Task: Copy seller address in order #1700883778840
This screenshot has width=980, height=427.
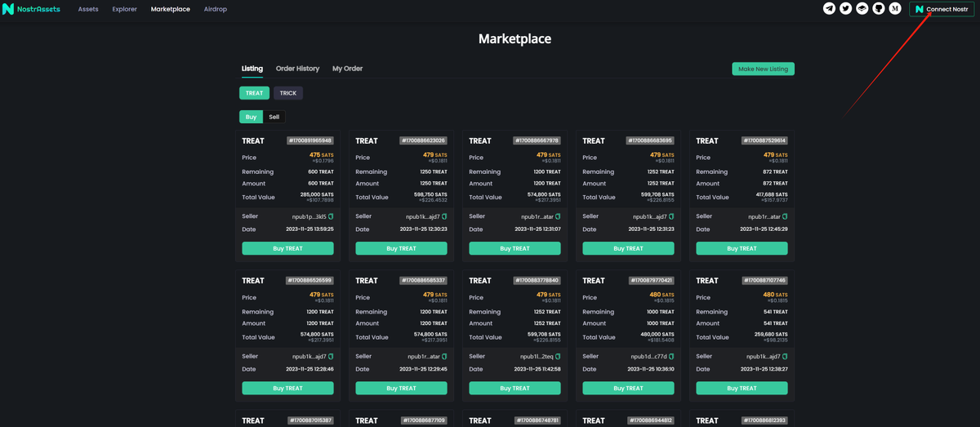Action: pos(558,357)
